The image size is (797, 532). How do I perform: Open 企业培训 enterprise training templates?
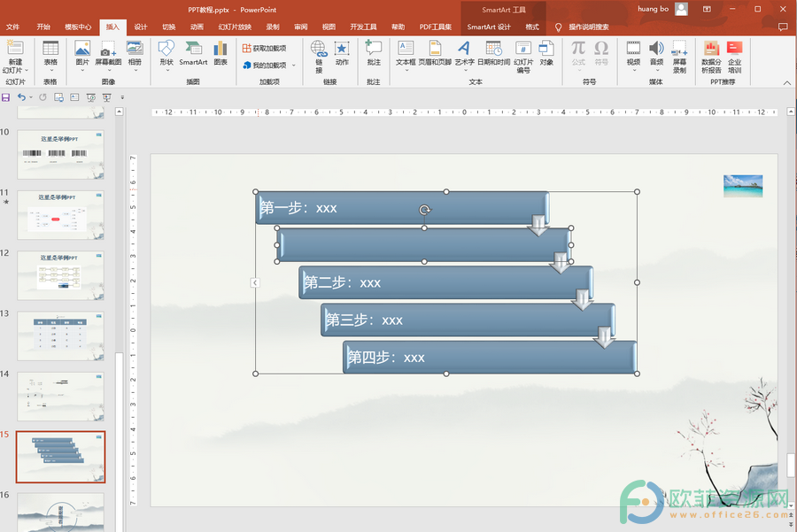click(734, 49)
